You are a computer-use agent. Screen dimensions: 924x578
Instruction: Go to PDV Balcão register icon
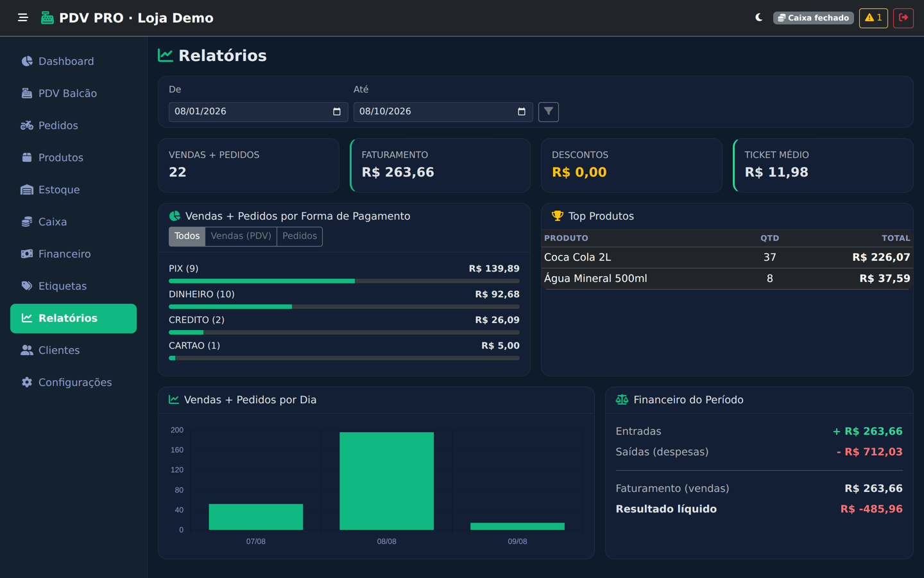tap(27, 94)
